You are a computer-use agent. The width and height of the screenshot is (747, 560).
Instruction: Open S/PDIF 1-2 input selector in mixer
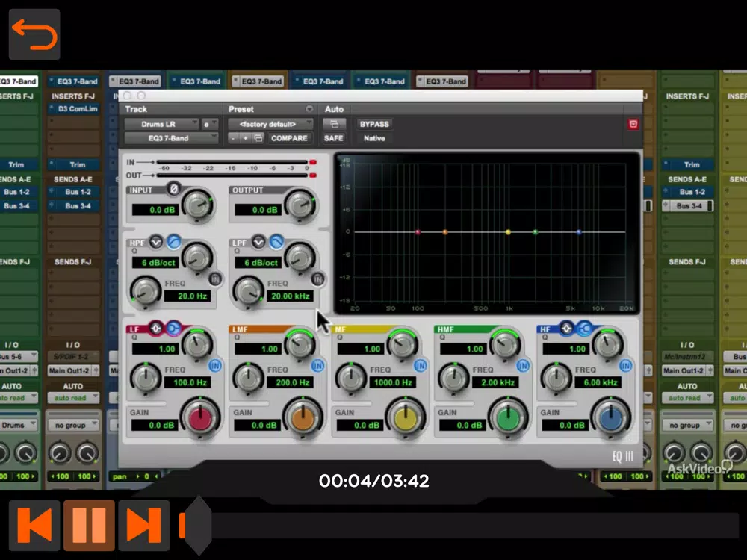(x=73, y=357)
